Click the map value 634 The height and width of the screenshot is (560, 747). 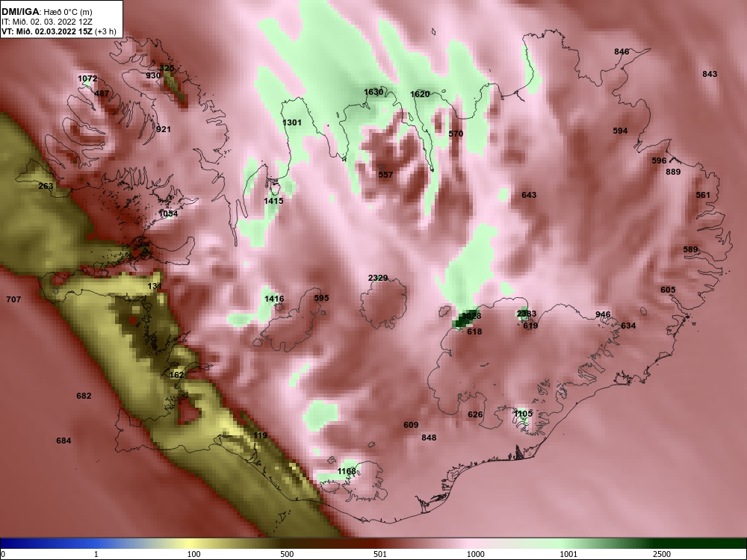point(628,326)
